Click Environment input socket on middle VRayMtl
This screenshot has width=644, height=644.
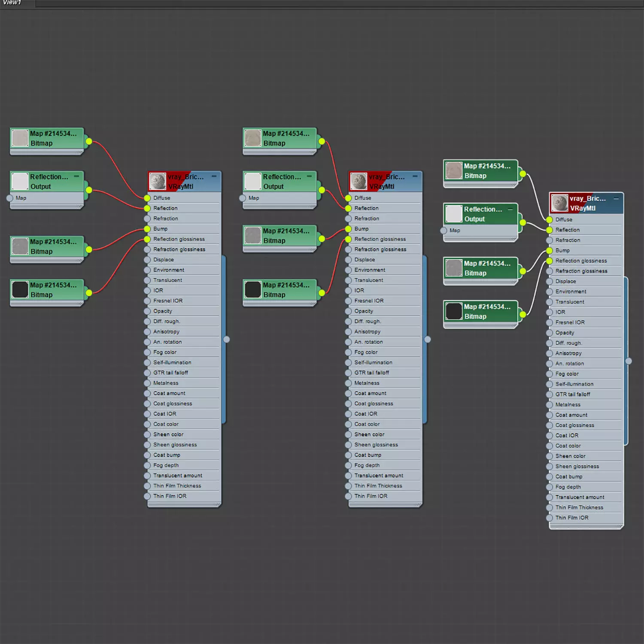pyautogui.click(x=348, y=270)
